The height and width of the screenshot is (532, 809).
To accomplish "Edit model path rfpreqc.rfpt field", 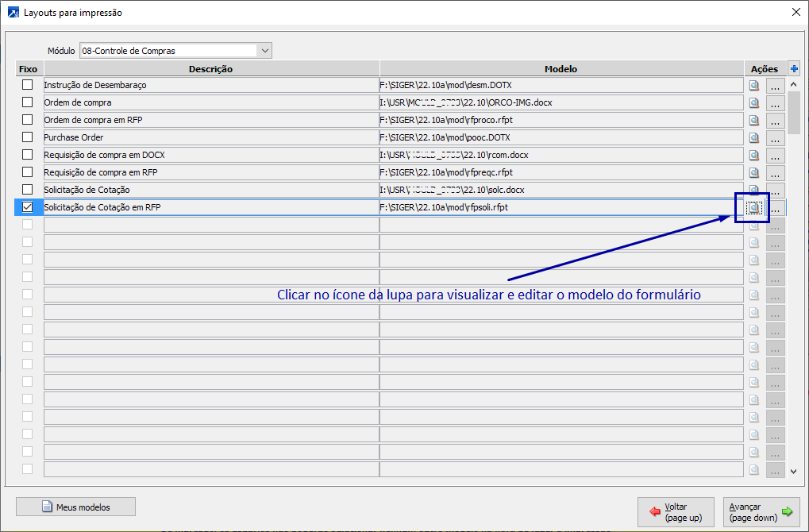I will pos(561,172).
